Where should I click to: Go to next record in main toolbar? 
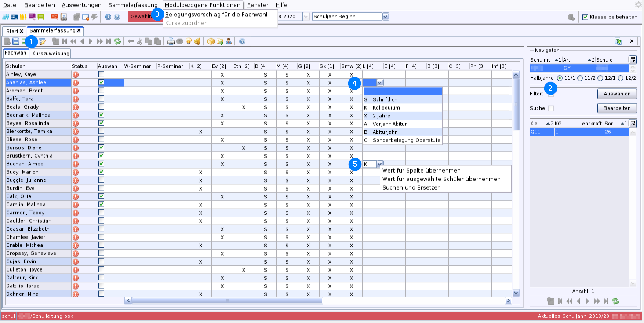(x=91, y=41)
